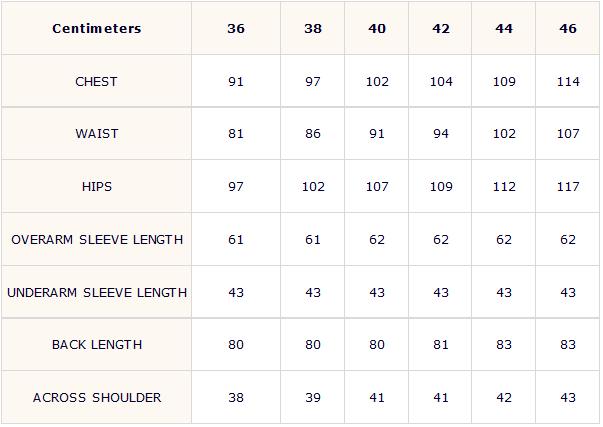The width and height of the screenshot is (603, 427).
Task: Click the size 44 column header
Action: point(504,28)
